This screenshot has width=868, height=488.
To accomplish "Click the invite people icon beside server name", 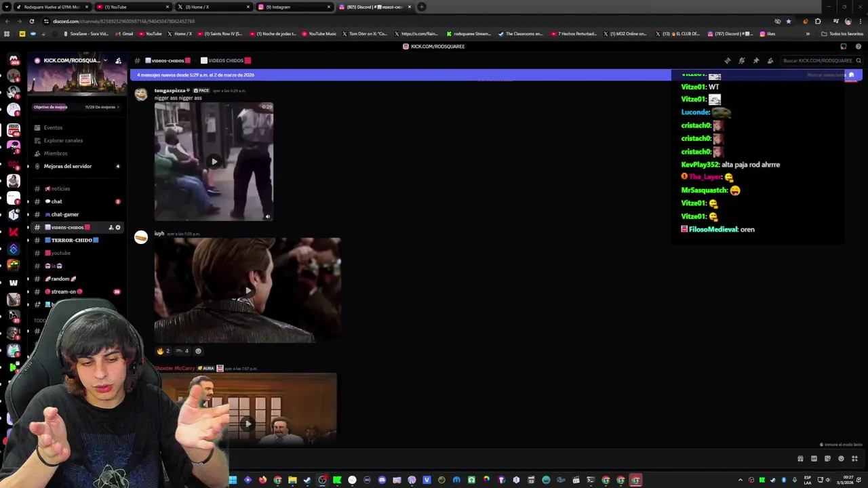I will tap(118, 60).
